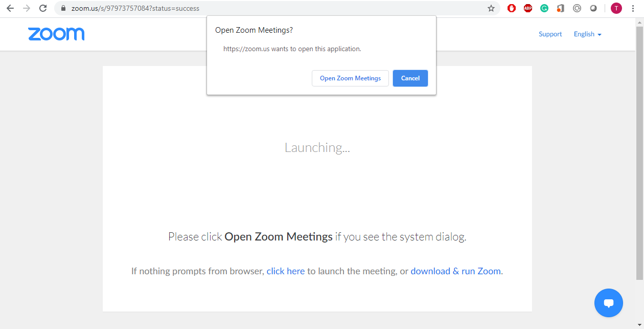The height and width of the screenshot is (329, 644).
Task: Go back using the browser back arrow
Action: (10, 8)
